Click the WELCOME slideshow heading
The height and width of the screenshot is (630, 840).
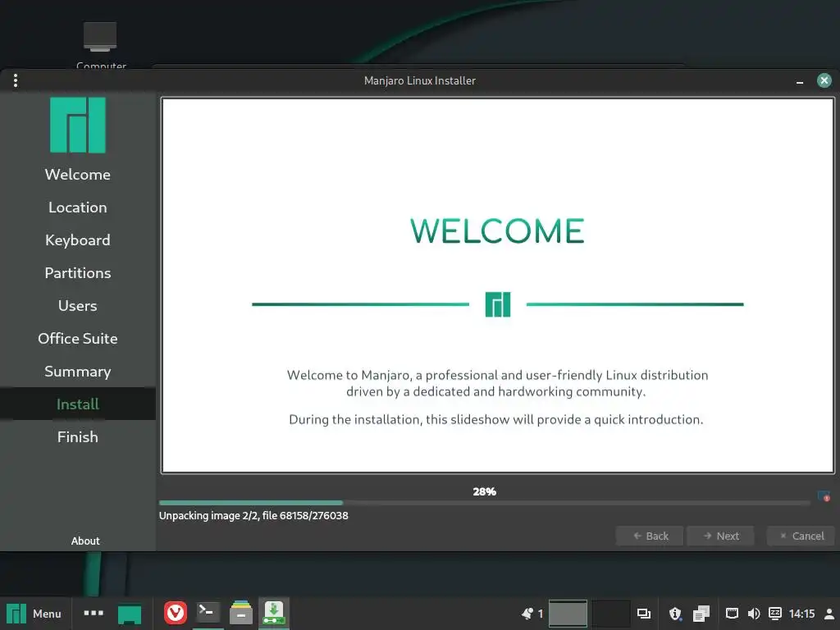pyautogui.click(x=497, y=231)
